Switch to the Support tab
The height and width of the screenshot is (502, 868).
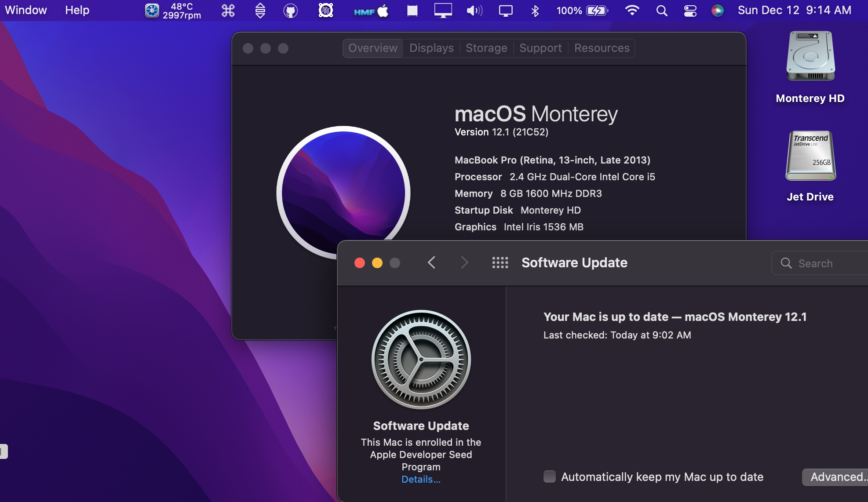(540, 48)
